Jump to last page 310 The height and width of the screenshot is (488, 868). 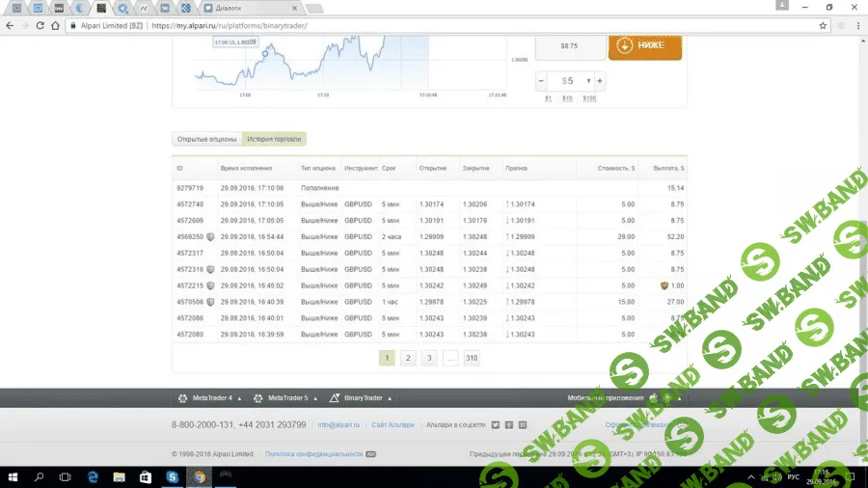click(x=471, y=358)
